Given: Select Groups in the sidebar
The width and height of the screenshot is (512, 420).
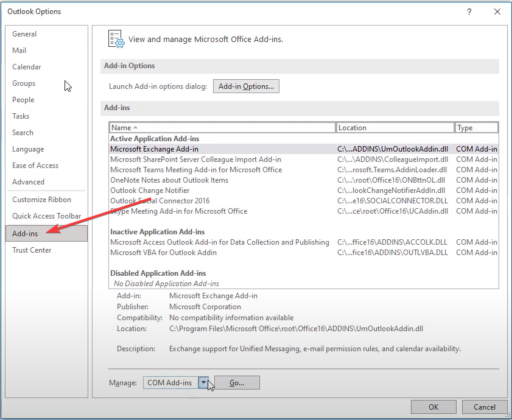Looking at the screenshot, I should click(x=46, y=83).
